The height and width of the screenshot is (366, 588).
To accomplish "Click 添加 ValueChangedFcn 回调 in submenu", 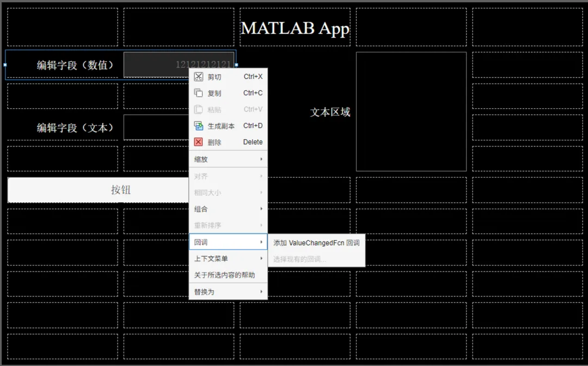I will point(316,243).
